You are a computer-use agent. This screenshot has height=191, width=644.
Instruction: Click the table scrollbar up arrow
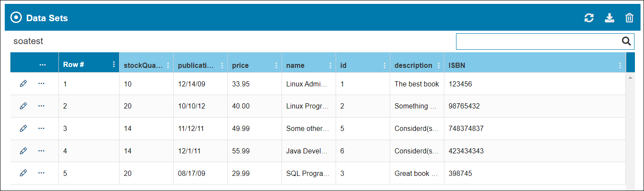pos(630,77)
